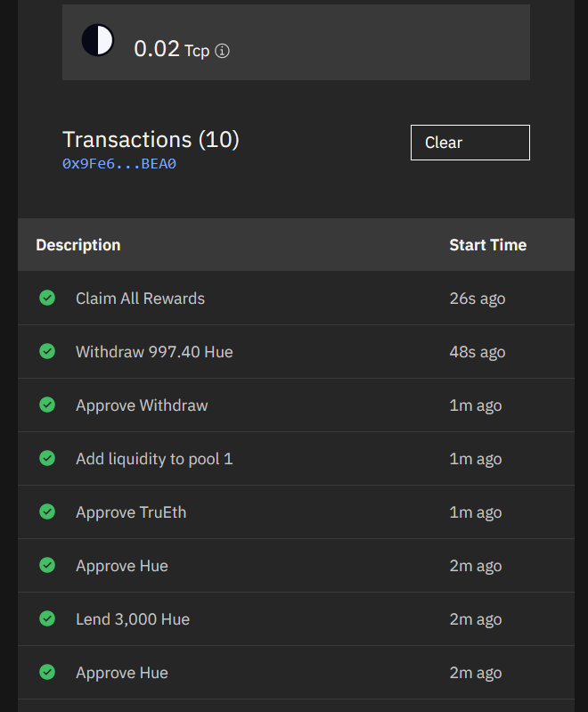Clear the transactions list
This screenshot has width=588, height=712.
point(470,143)
